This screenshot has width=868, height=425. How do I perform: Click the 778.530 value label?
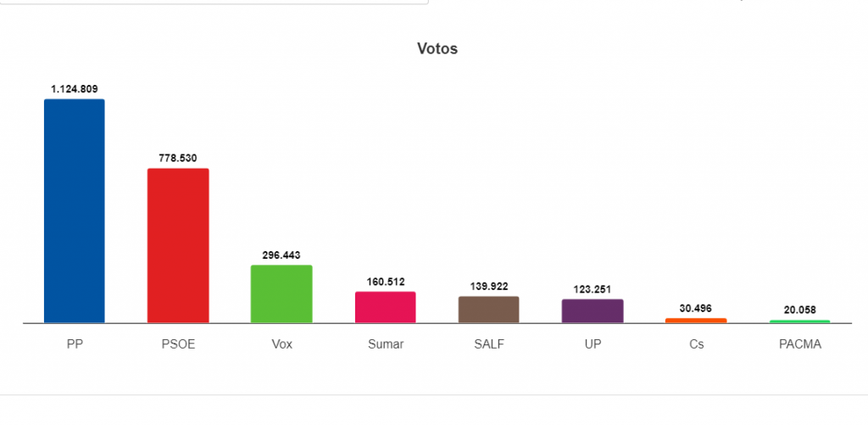click(x=178, y=158)
